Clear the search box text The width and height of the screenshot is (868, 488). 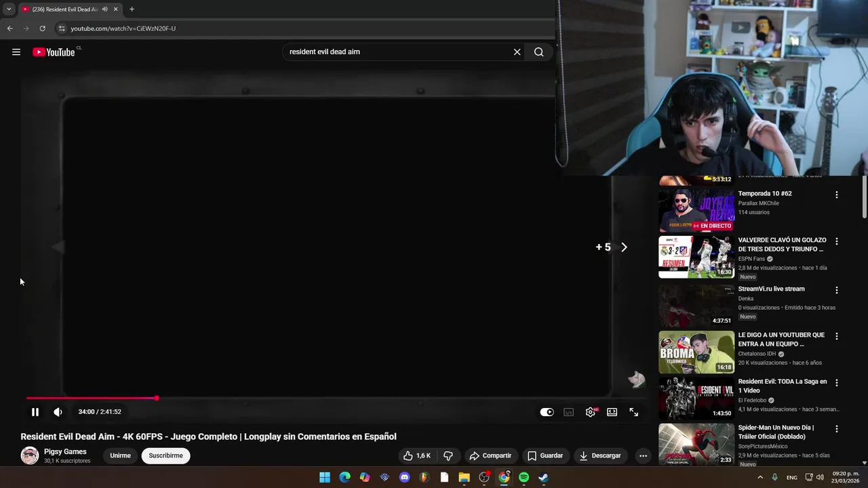tap(517, 52)
